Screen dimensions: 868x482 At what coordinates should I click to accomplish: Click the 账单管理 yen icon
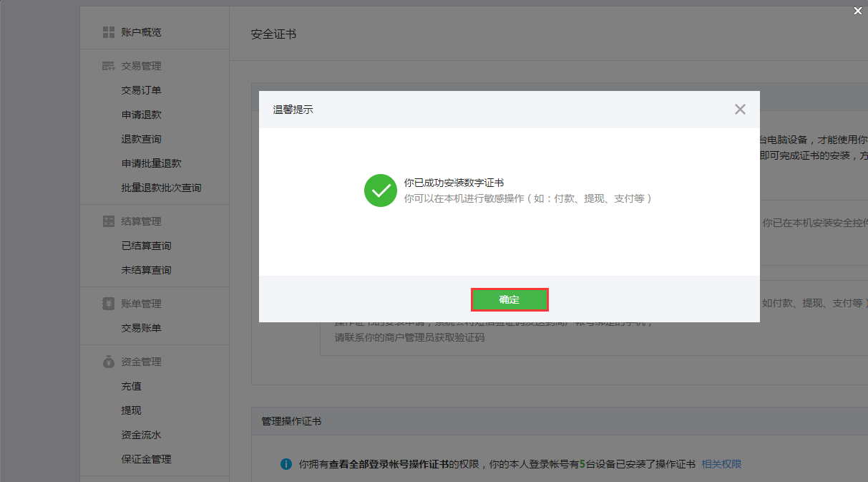[x=109, y=304]
